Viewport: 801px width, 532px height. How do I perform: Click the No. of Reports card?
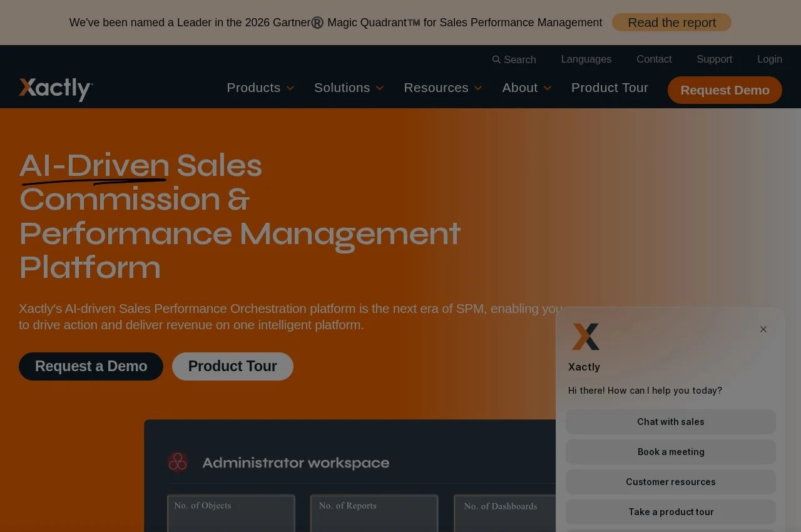(374, 513)
